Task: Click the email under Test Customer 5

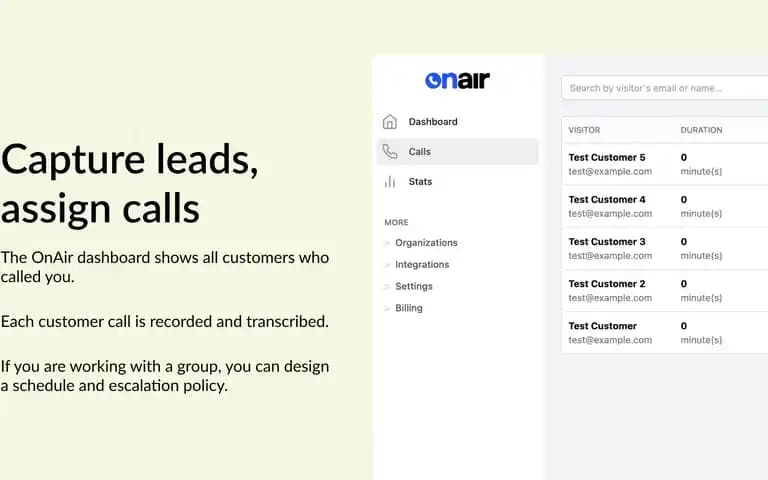Action: pyautogui.click(x=610, y=171)
